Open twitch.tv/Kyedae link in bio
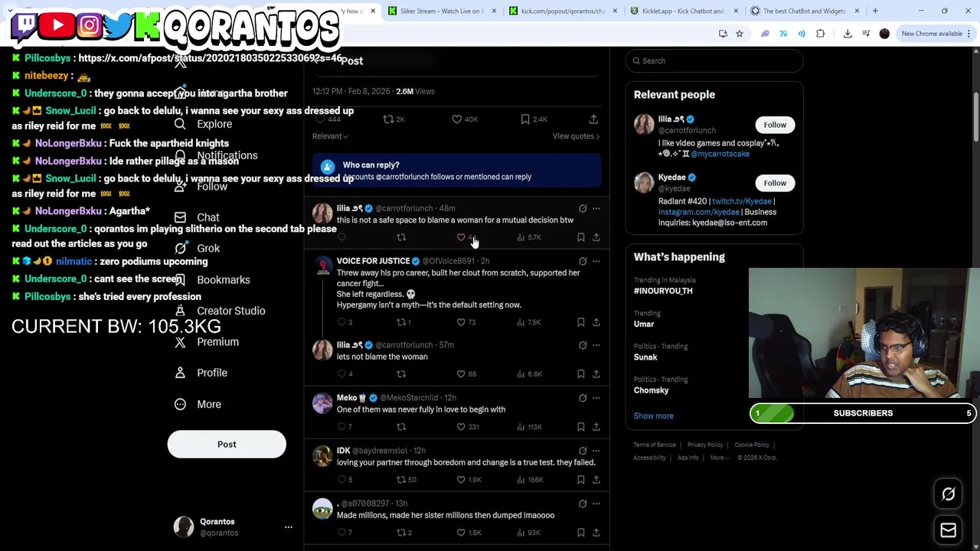The image size is (980, 551). click(x=741, y=201)
